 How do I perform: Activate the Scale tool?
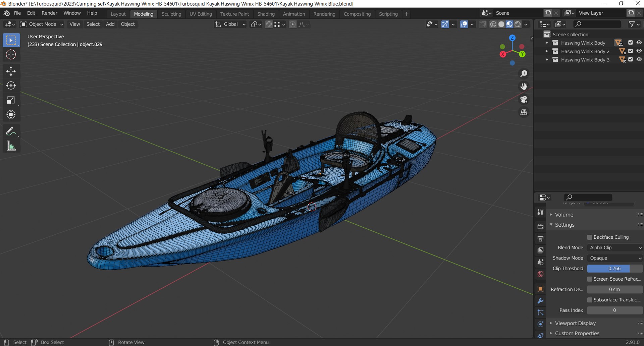(11, 100)
